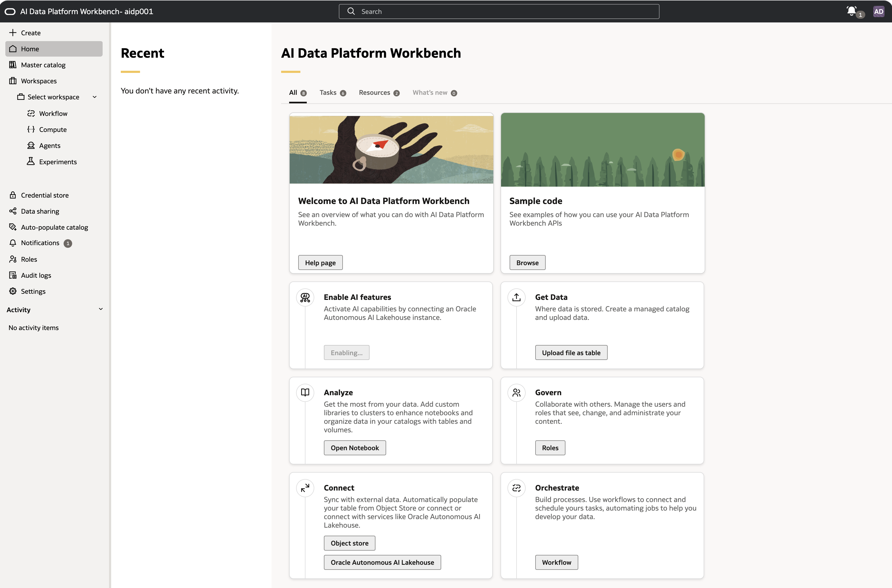Click the Browse button under Sample code
This screenshot has height=588, width=892.
[527, 262]
